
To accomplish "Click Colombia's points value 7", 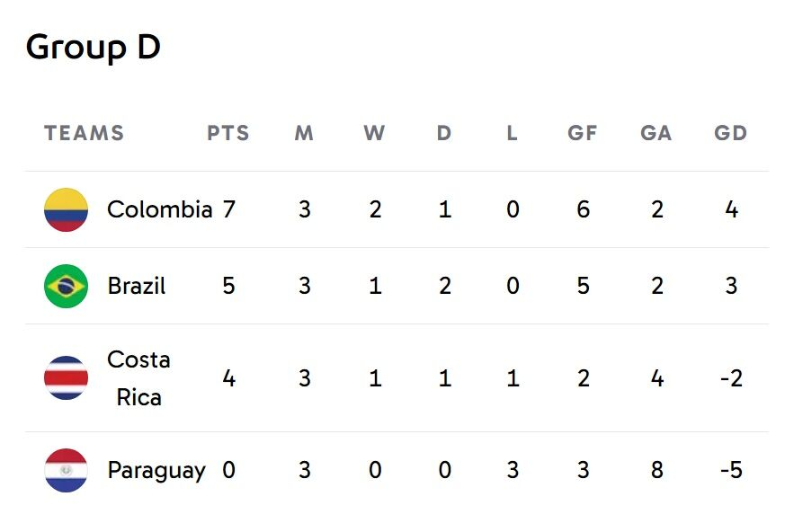I will point(228,209).
